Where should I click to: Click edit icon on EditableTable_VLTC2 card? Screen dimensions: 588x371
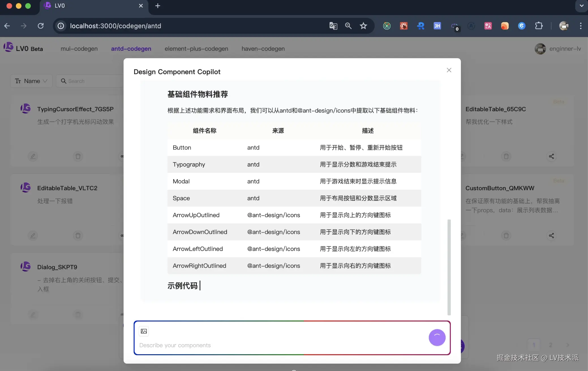click(33, 235)
